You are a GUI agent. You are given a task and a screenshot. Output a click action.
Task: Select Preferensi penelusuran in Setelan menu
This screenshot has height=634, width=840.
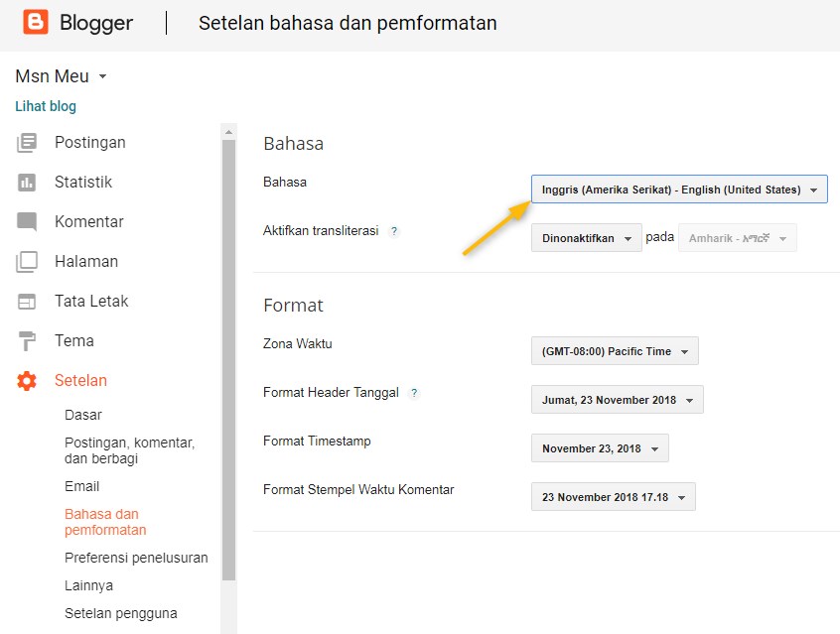[x=136, y=558]
